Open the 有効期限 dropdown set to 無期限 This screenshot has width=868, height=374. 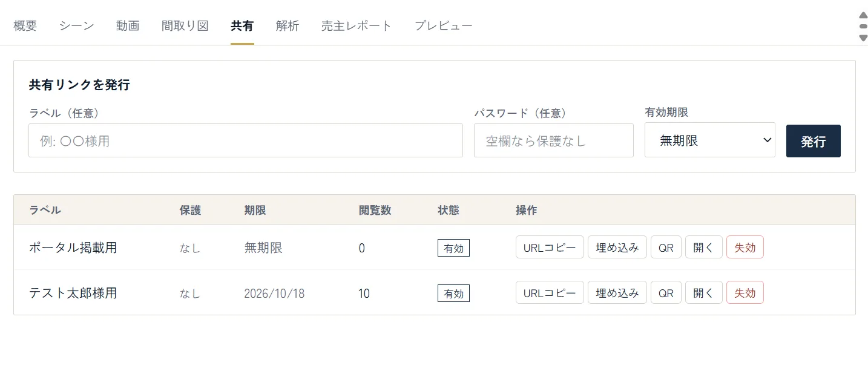coord(710,140)
